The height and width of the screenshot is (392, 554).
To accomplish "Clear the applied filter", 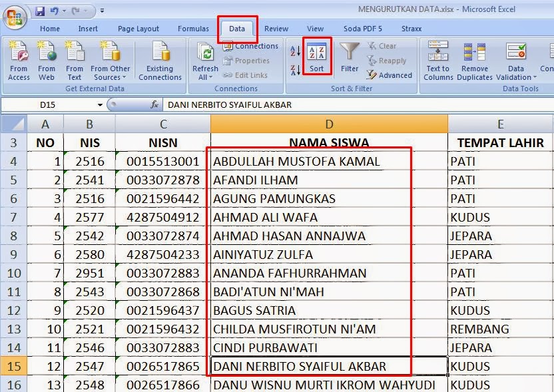I will coord(382,46).
